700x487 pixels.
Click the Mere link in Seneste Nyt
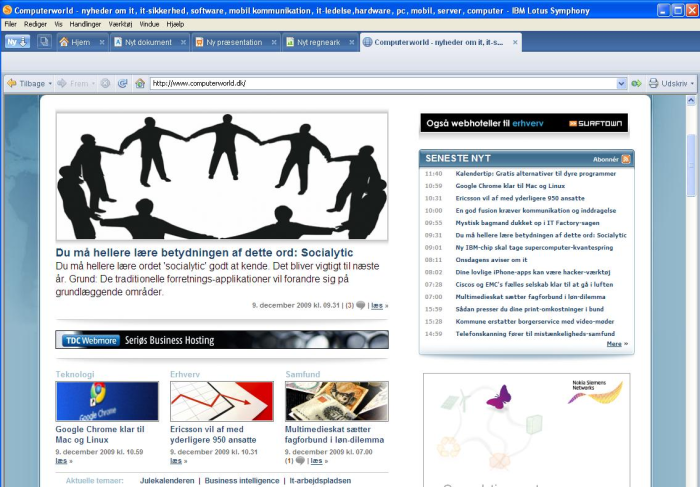(614, 344)
